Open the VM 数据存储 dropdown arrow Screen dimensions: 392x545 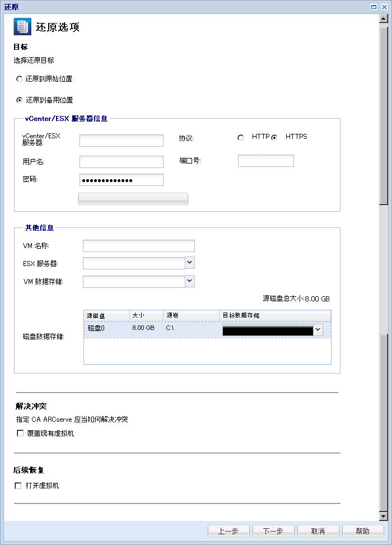pyautogui.click(x=190, y=281)
